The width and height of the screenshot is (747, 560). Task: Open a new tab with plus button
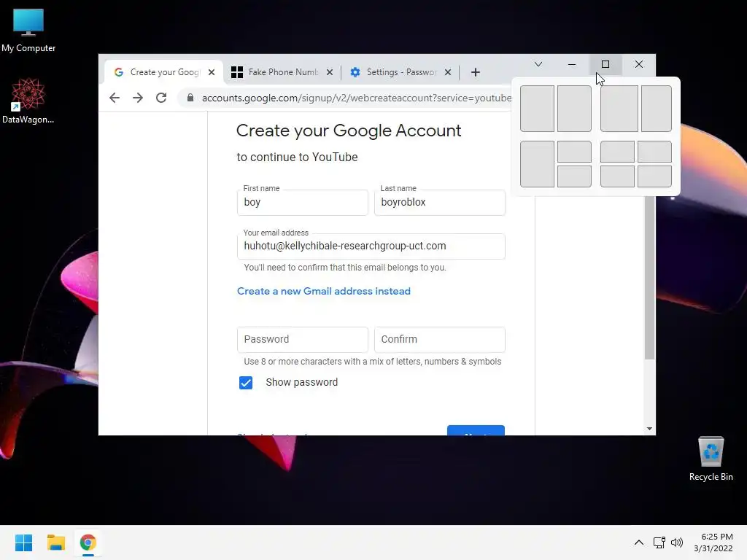tap(475, 72)
